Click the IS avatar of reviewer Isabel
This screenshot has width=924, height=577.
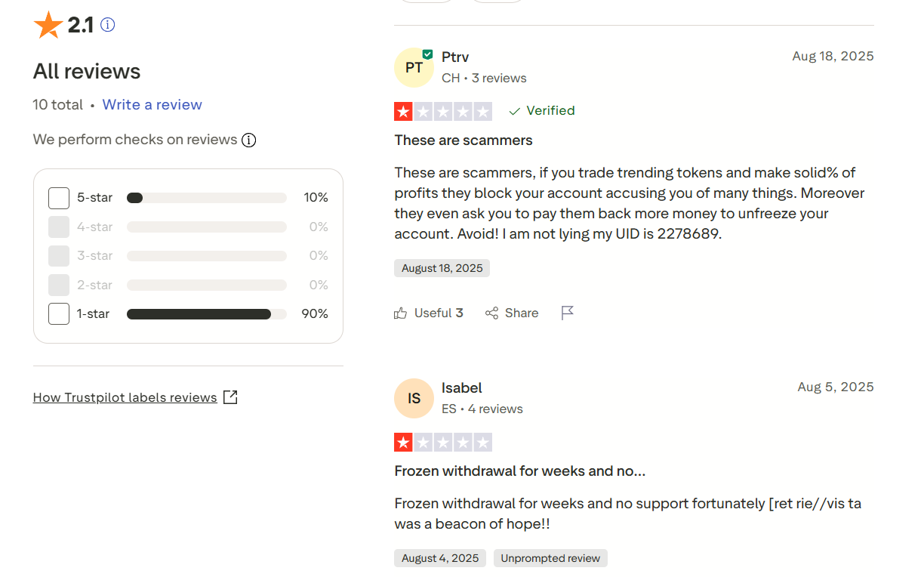tap(414, 399)
